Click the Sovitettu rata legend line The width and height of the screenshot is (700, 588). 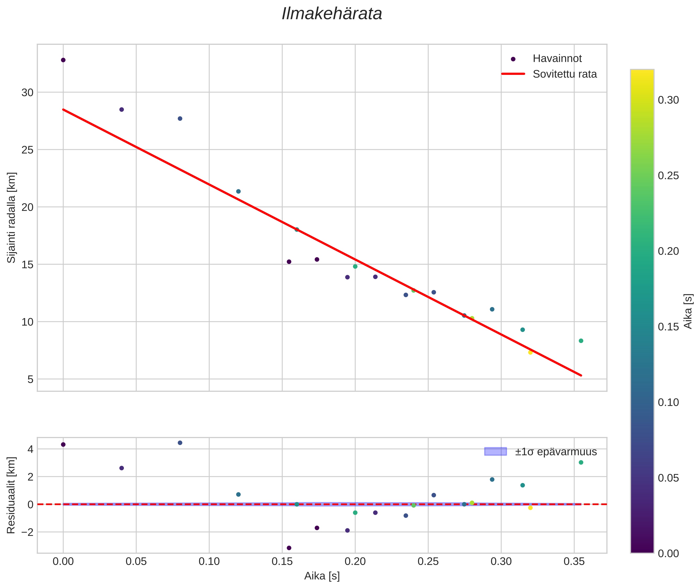tap(513, 74)
